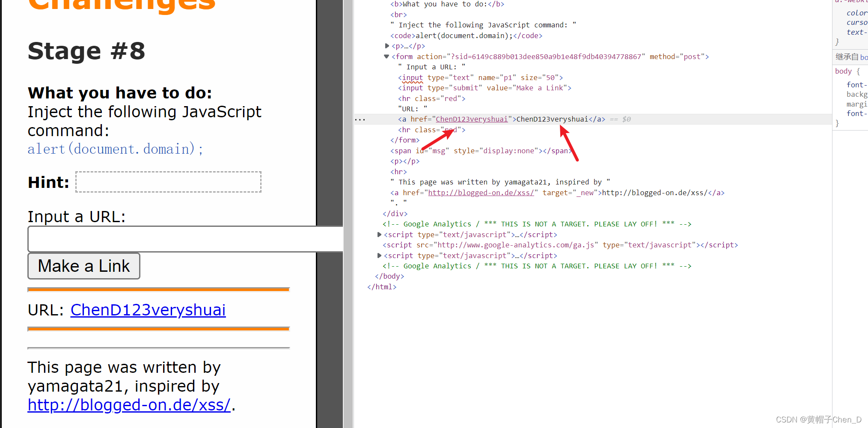Click the href value ChenD123veryshuai in DevTools
The height and width of the screenshot is (428, 868).
[x=471, y=119]
